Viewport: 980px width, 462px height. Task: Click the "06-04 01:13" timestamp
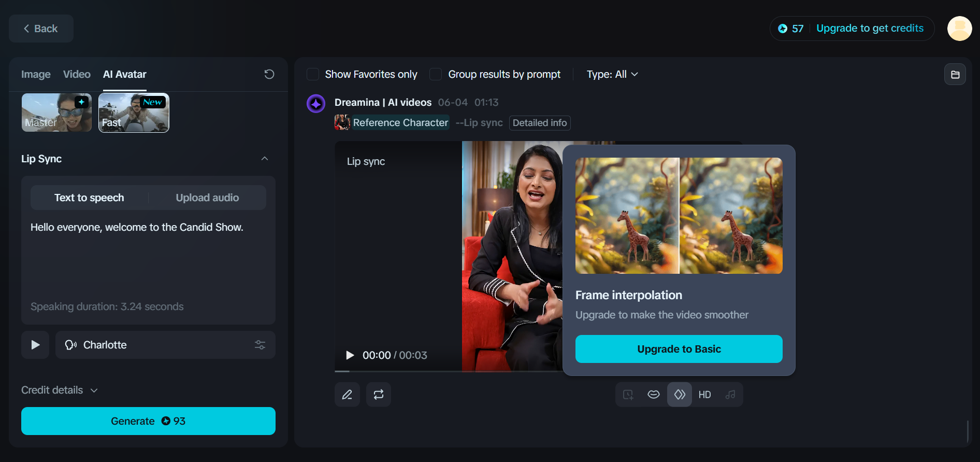pyautogui.click(x=468, y=102)
